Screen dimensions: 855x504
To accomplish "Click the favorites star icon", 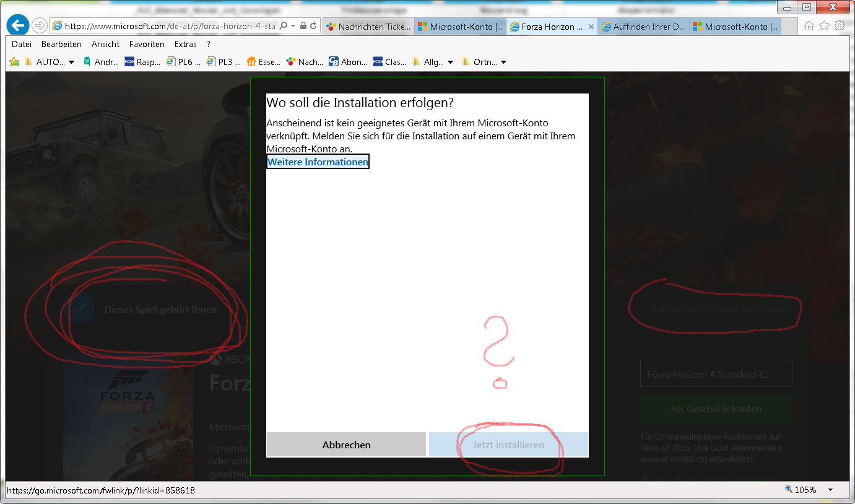I will [824, 26].
